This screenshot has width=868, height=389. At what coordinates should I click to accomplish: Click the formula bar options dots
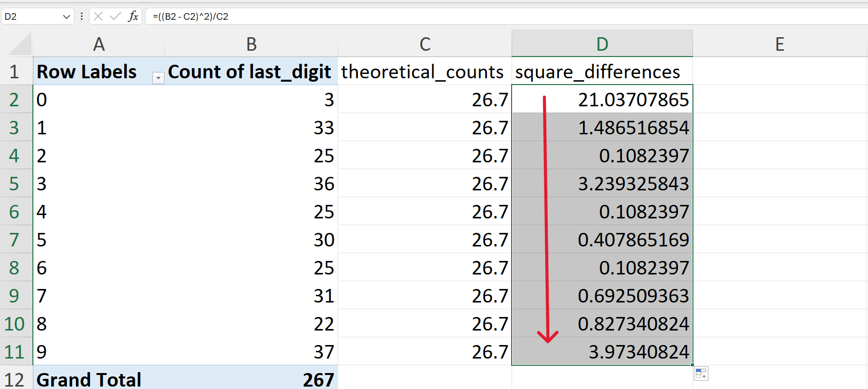[81, 16]
